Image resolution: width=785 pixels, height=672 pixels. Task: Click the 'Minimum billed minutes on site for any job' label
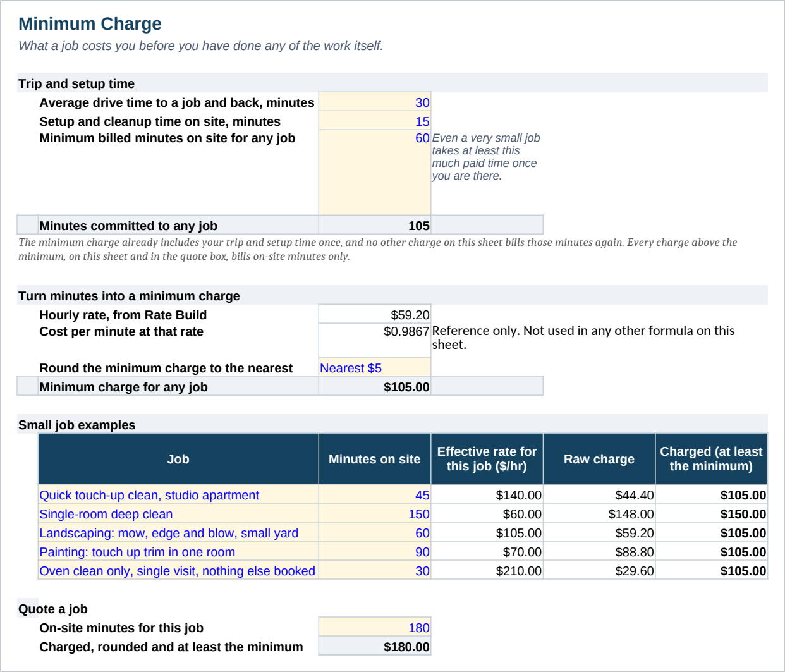(x=167, y=137)
